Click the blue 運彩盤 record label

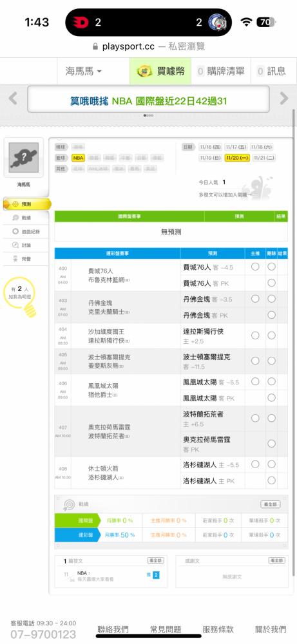[x=77, y=535]
